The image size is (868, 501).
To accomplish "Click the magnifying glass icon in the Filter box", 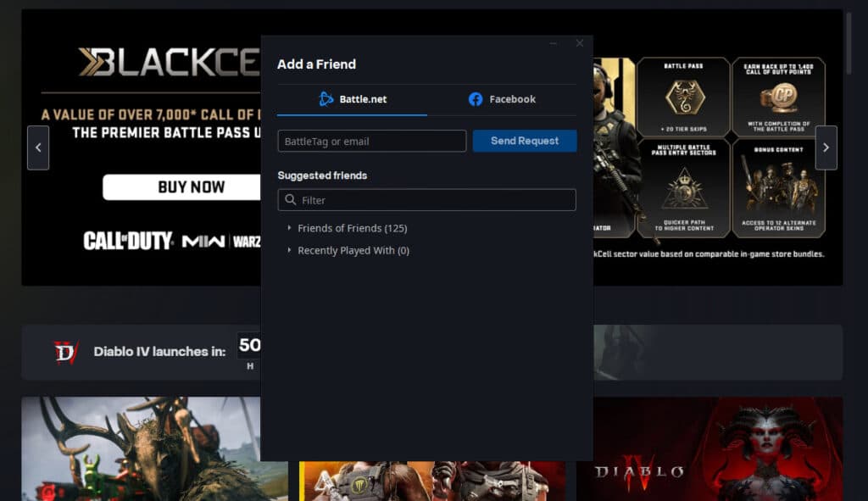I will (x=289, y=200).
